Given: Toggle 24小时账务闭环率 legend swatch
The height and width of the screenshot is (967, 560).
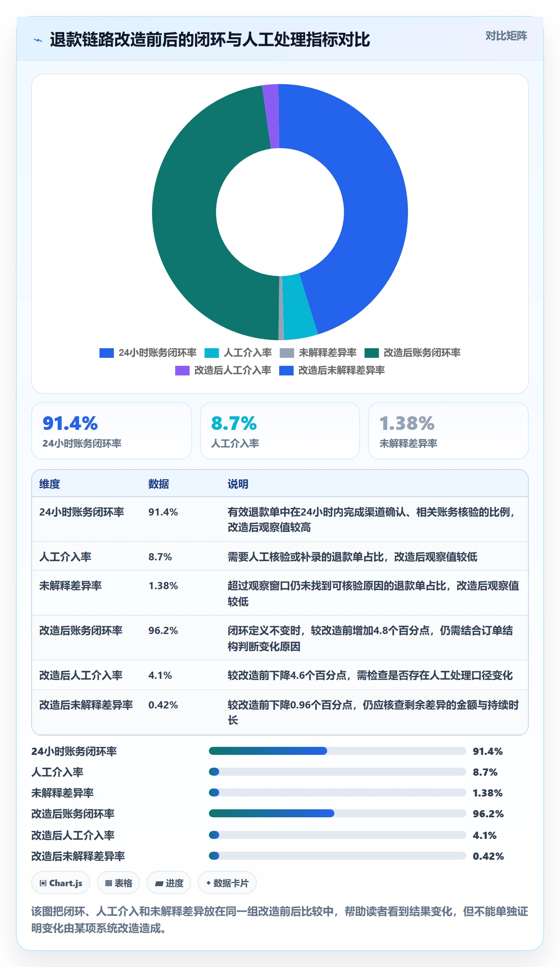Looking at the screenshot, I should pyautogui.click(x=106, y=353).
